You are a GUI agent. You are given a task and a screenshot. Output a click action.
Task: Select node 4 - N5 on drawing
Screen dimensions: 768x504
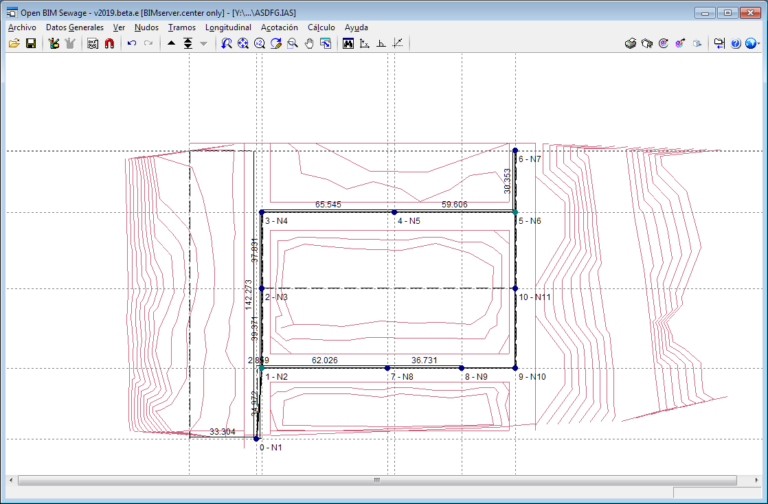394,213
